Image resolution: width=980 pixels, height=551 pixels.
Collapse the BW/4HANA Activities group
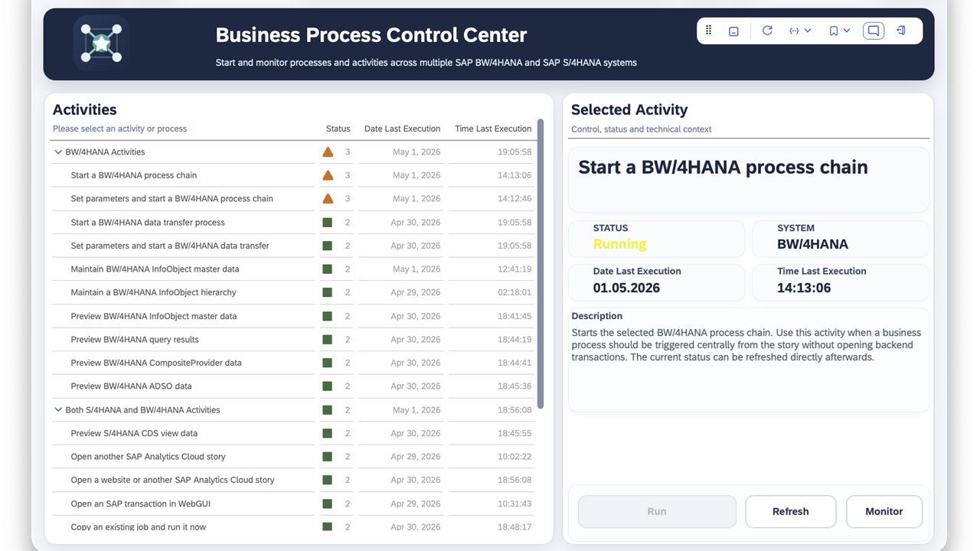58,152
